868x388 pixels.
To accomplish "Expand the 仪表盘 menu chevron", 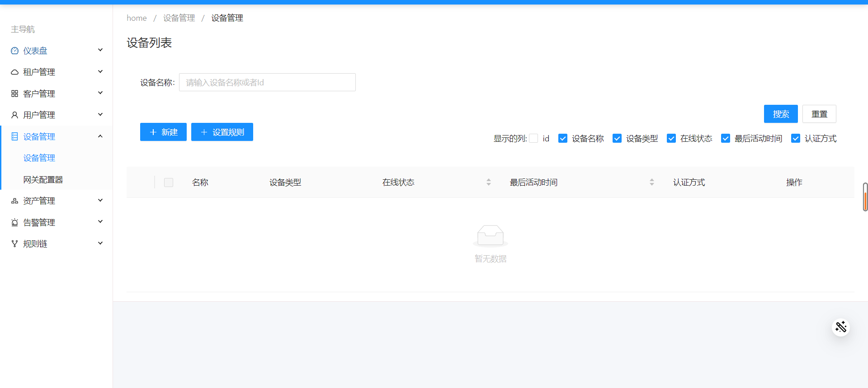I will point(100,50).
